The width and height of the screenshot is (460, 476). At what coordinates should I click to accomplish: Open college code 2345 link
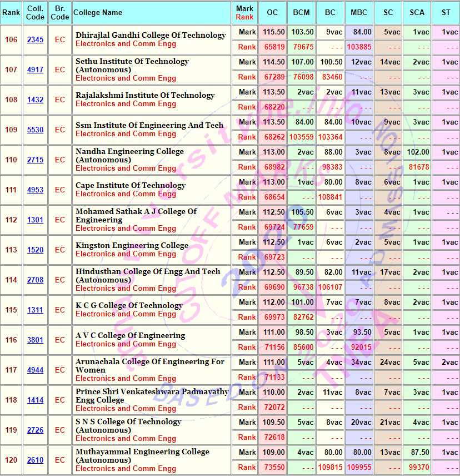coord(35,40)
